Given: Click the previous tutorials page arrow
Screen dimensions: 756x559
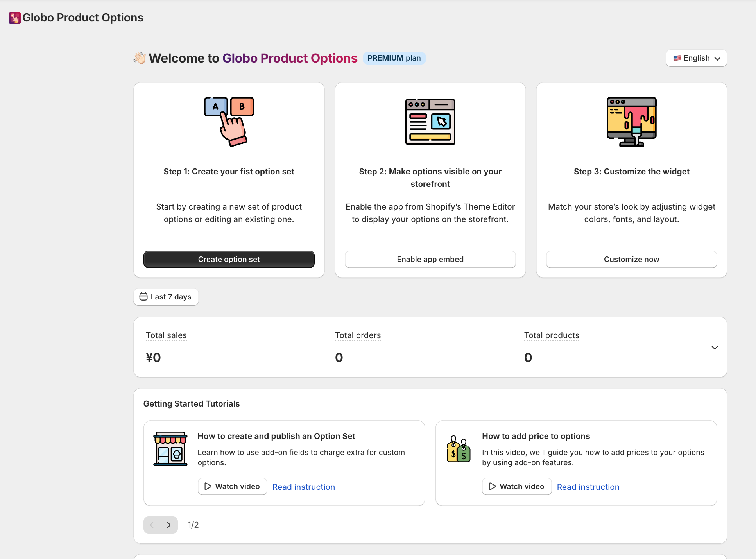Looking at the screenshot, I should [x=152, y=525].
